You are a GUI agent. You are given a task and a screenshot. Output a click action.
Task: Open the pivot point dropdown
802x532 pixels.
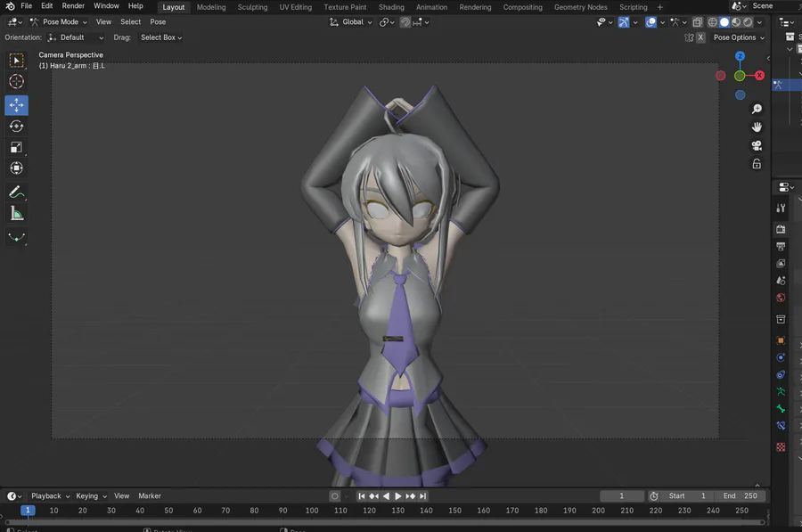(x=387, y=22)
